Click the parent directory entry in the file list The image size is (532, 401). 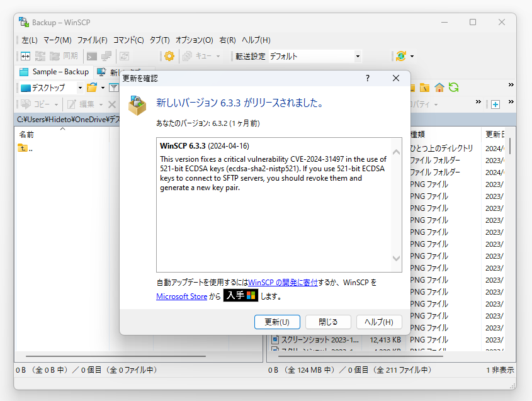click(x=25, y=149)
